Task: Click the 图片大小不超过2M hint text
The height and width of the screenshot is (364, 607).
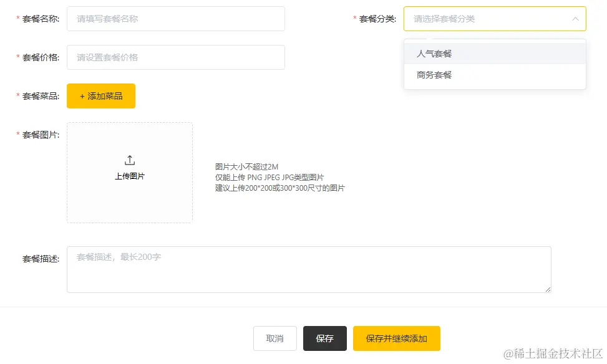Action: click(x=246, y=166)
